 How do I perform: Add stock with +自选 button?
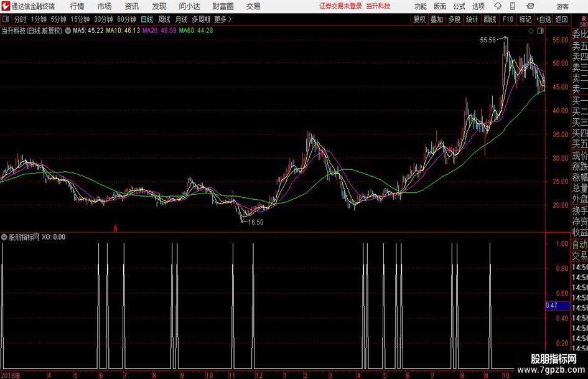544,19
